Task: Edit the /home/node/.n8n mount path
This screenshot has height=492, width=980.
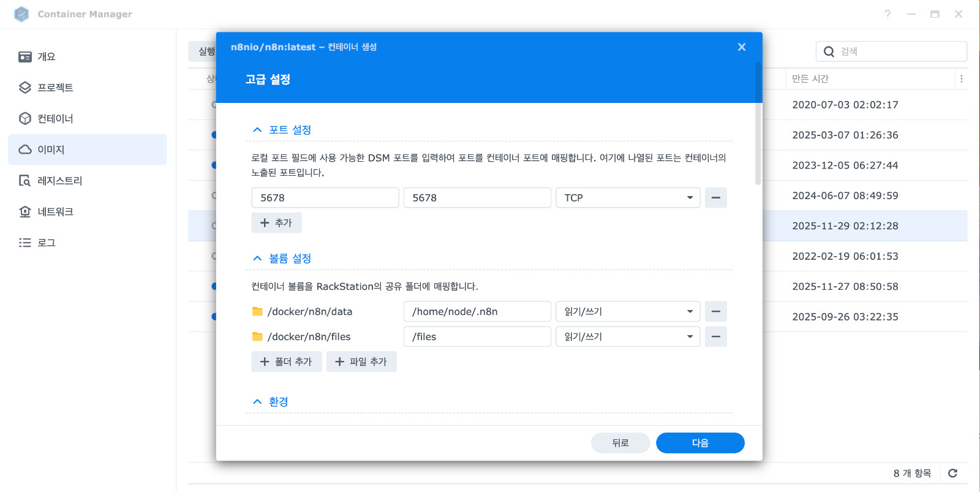Action: (477, 312)
